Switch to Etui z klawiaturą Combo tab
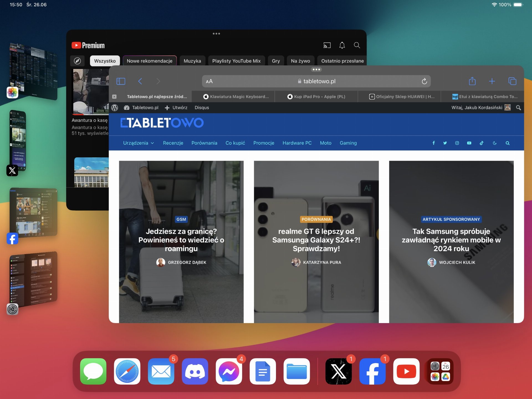 [482, 97]
